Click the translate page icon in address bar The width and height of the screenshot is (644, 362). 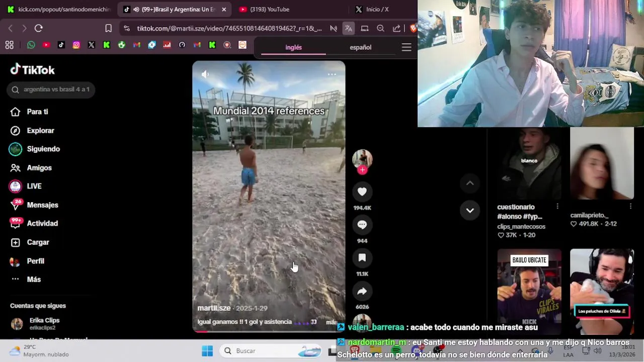[348, 28]
